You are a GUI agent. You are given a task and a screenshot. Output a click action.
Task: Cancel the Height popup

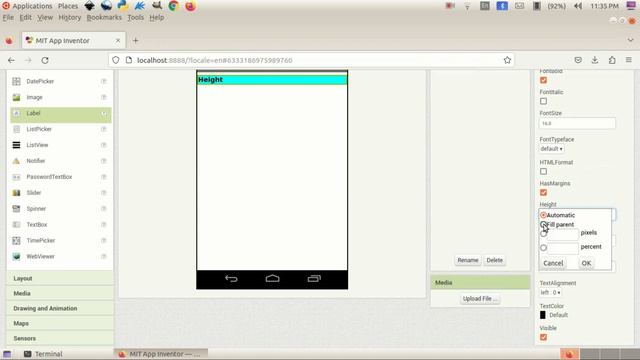click(553, 263)
